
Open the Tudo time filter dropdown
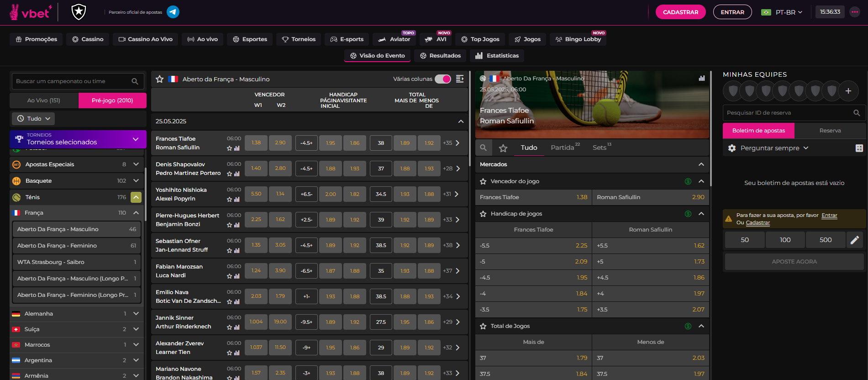pos(33,119)
